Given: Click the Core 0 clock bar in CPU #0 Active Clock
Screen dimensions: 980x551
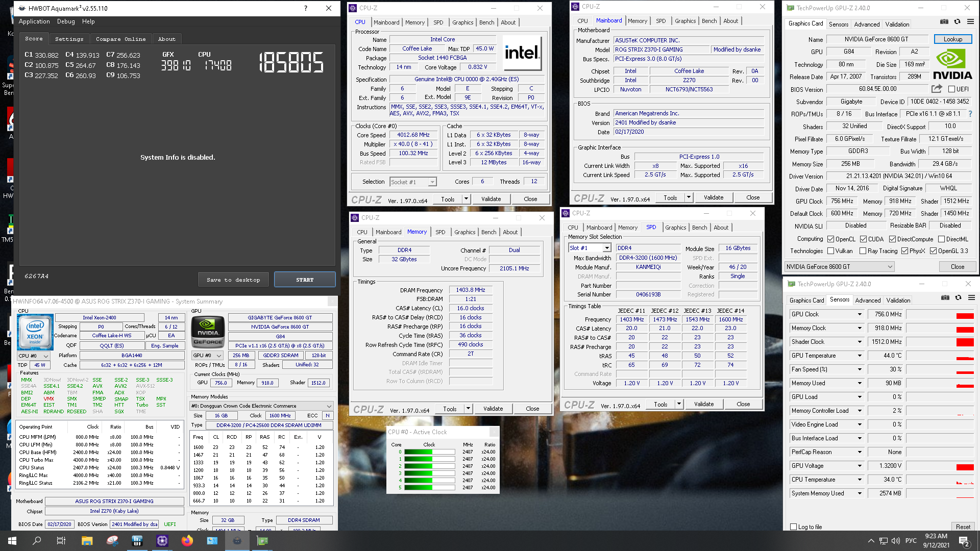Looking at the screenshot, I should (x=429, y=452).
